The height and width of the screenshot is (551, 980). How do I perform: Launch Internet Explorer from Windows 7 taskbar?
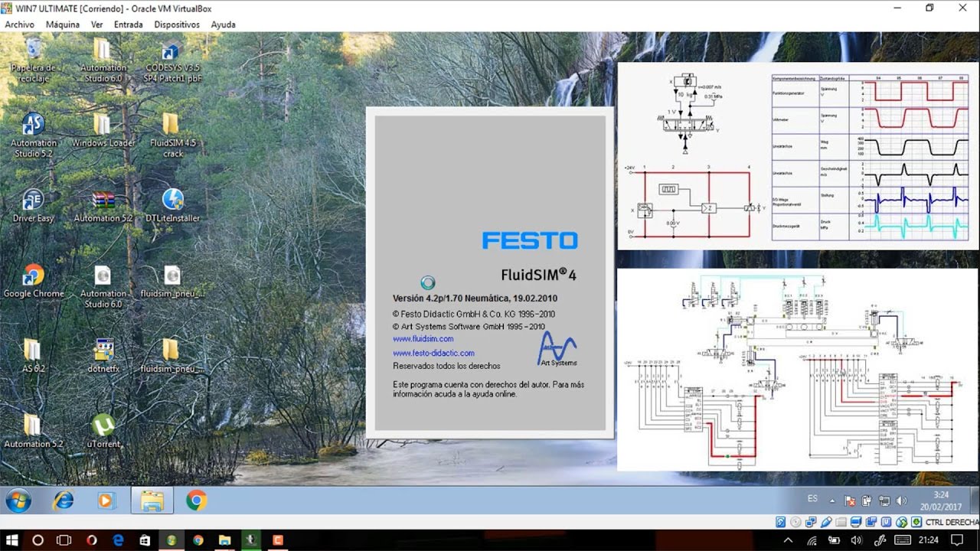click(x=63, y=500)
